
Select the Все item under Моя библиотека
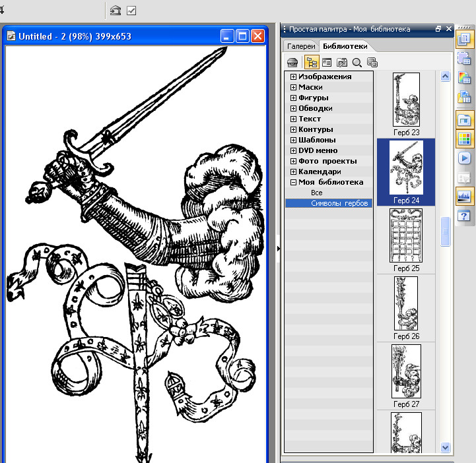coord(317,193)
